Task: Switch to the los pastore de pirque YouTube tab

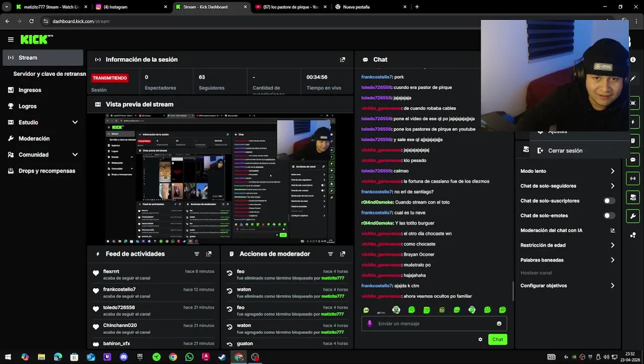Action: [x=292, y=7]
